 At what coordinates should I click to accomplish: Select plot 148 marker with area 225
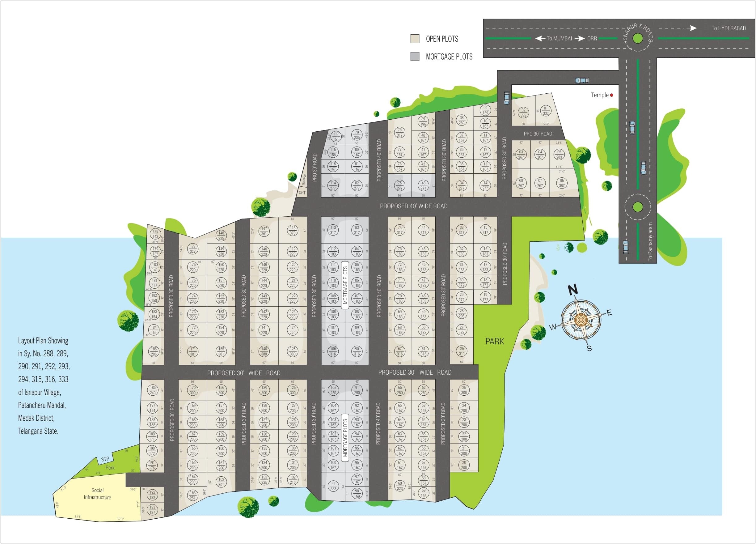click(x=221, y=236)
